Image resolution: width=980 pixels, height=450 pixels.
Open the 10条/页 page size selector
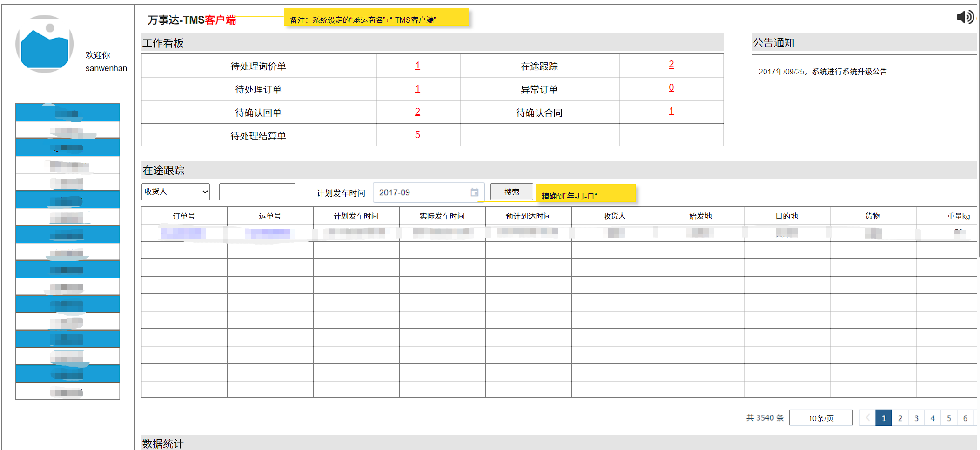pos(821,418)
